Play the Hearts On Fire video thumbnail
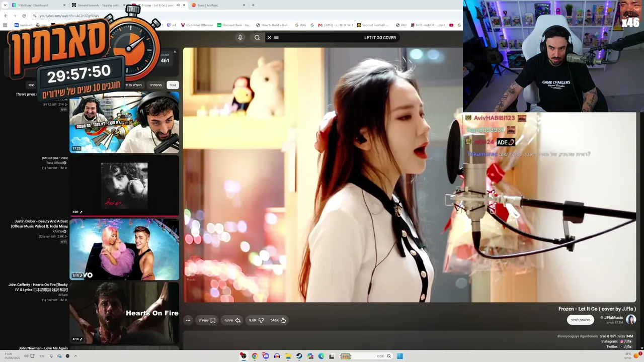The width and height of the screenshot is (644, 362). point(124,312)
